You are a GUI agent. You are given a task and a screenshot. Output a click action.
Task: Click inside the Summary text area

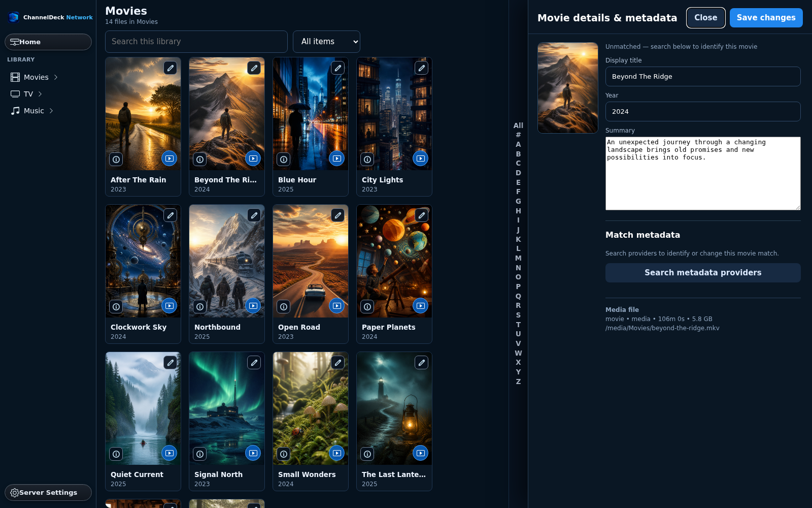[x=703, y=173]
